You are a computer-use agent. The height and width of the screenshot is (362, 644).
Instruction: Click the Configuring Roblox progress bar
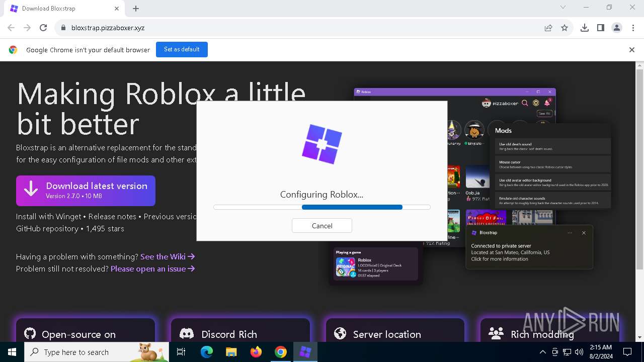tap(322, 207)
